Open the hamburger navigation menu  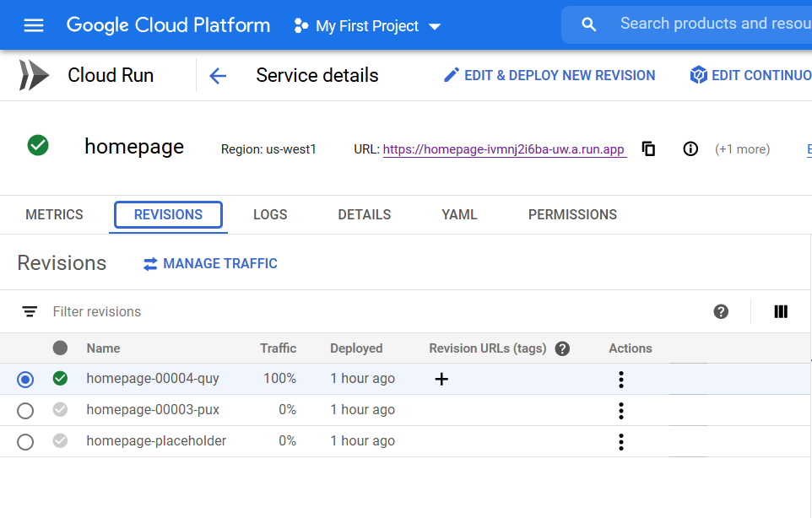click(34, 25)
